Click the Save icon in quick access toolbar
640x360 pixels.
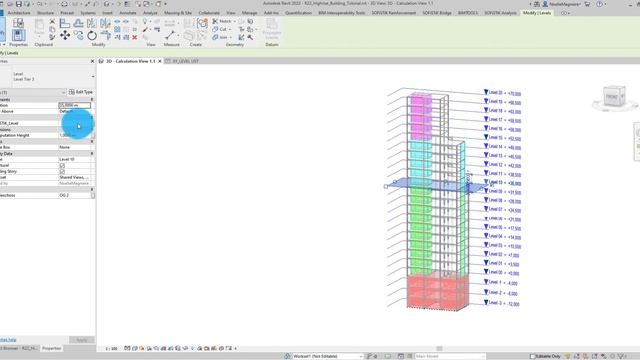coord(19,4)
